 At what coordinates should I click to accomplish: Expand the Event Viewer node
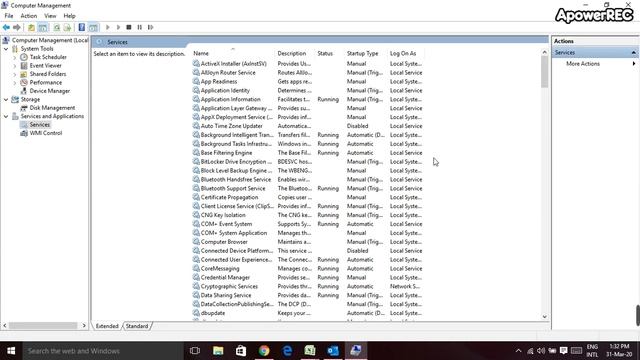(x=15, y=66)
